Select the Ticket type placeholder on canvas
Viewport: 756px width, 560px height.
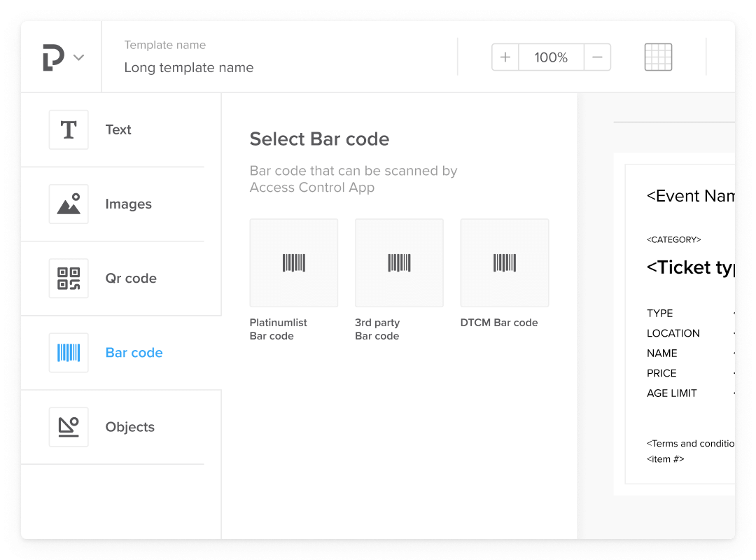pos(690,267)
